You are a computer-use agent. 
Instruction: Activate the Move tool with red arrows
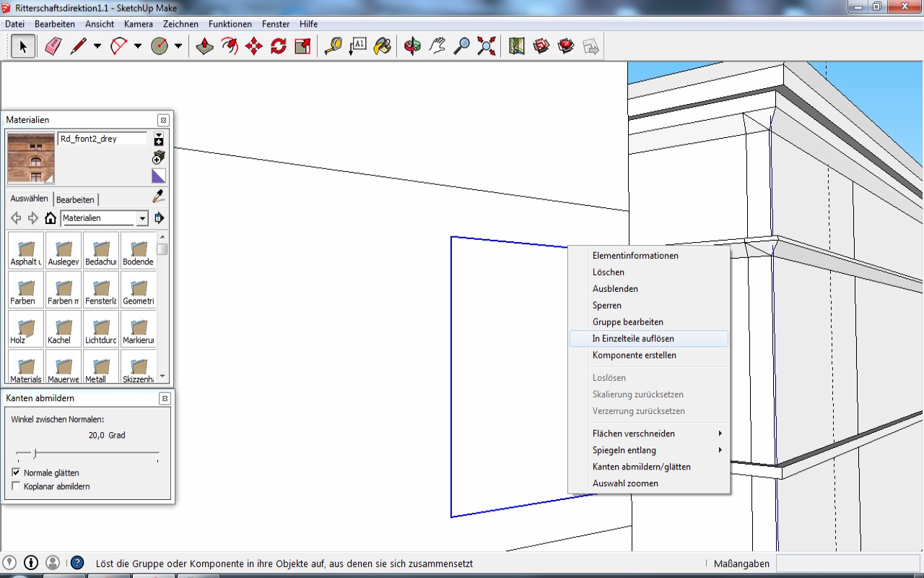(254, 47)
